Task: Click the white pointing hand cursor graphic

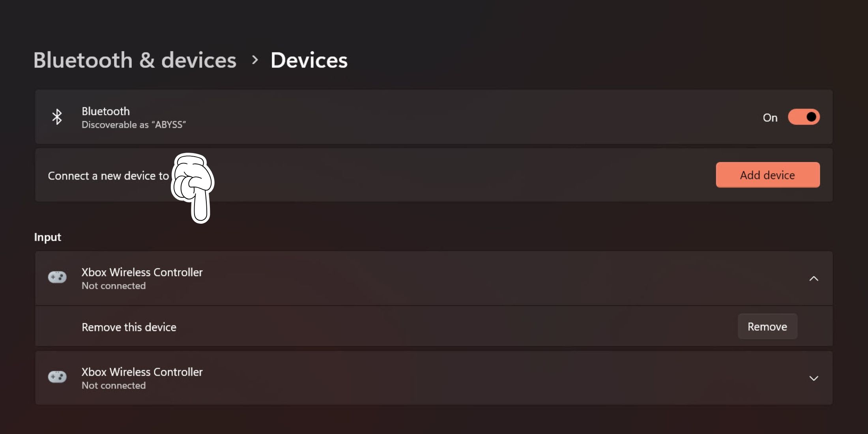Action: pyautogui.click(x=193, y=186)
